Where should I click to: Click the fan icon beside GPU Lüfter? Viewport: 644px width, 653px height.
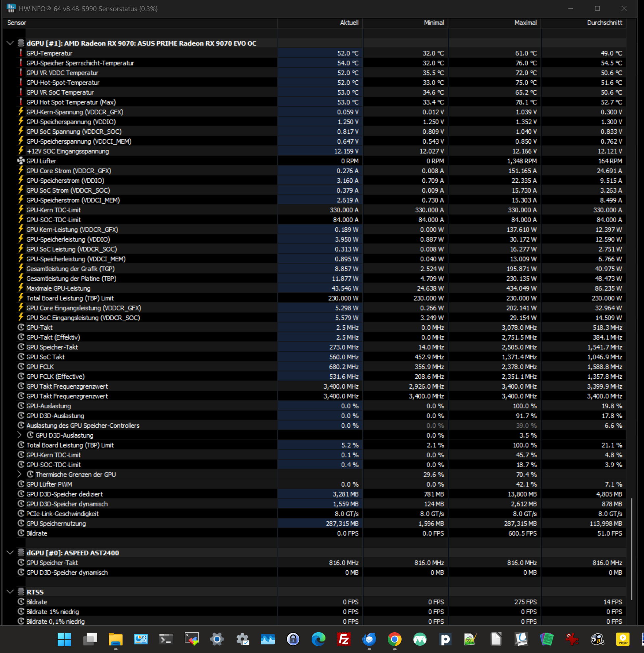(x=21, y=161)
